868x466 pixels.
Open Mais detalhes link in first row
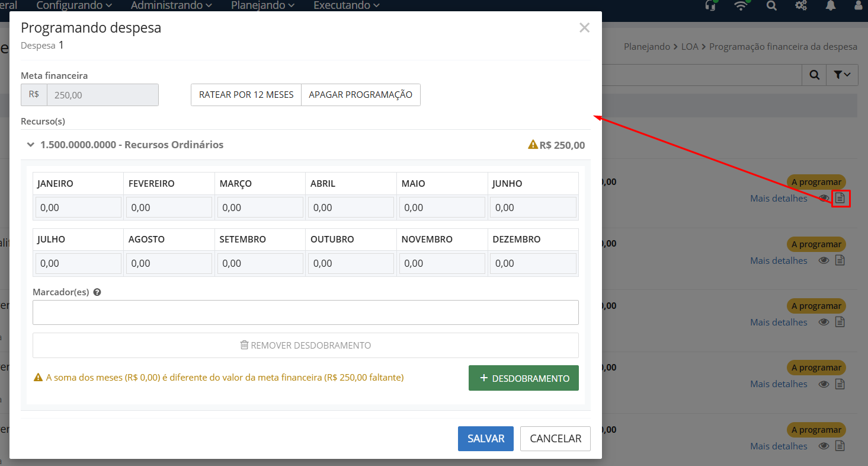[x=779, y=199]
